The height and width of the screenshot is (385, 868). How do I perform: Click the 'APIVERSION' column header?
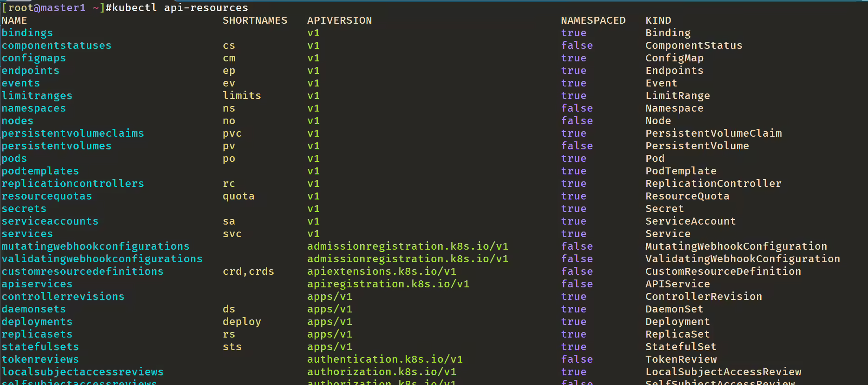pos(340,20)
